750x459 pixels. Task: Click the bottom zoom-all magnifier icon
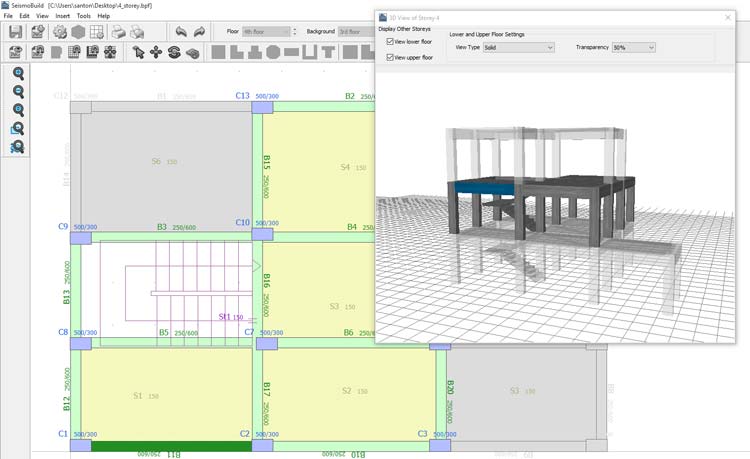[17, 146]
